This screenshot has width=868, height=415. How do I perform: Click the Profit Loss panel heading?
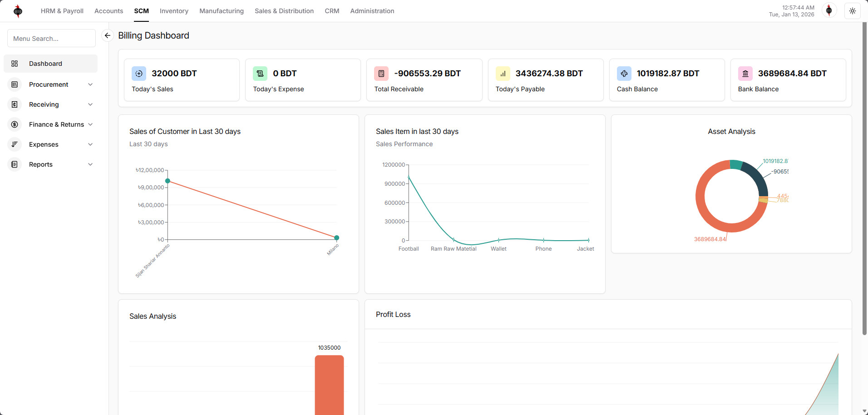coord(393,314)
